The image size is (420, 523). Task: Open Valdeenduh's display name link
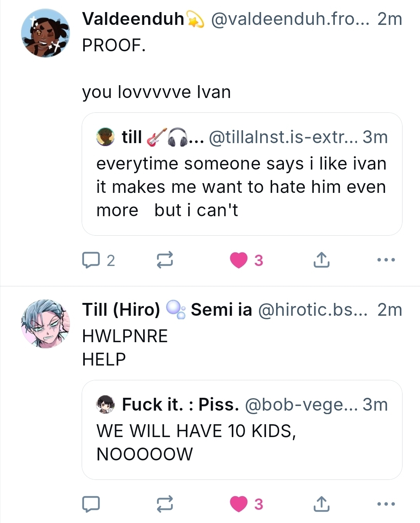coord(133,19)
